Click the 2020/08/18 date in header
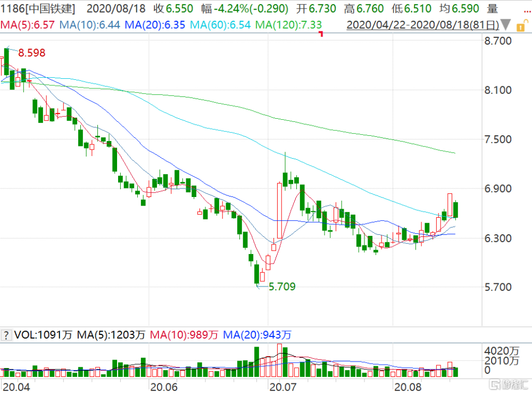The width and height of the screenshot is (532, 394). click(x=115, y=9)
